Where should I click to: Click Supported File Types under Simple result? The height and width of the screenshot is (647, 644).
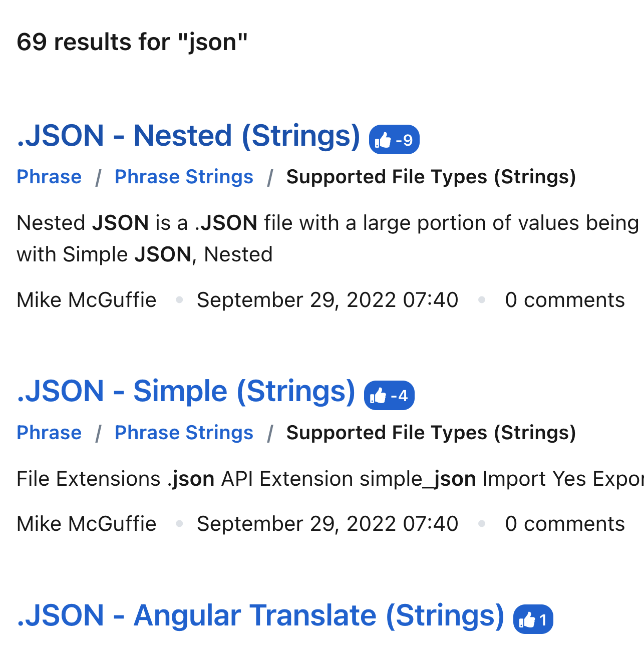point(431,433)
